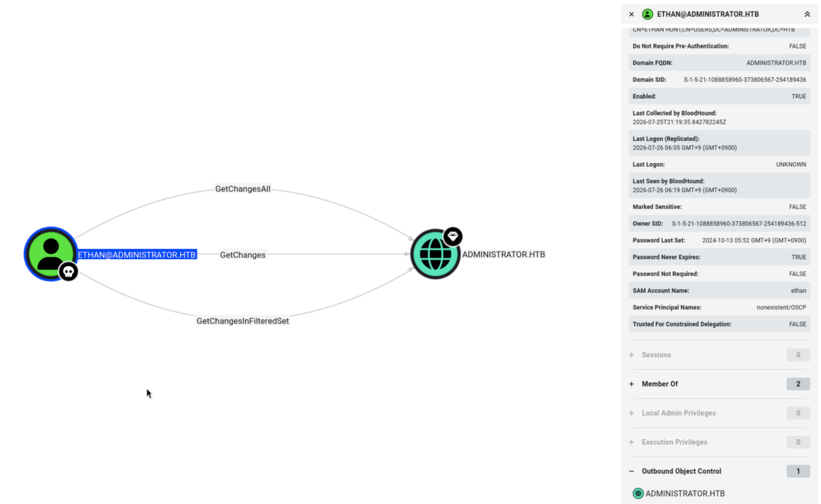The image size is (821, 504).
Task: Open ADMINISTRATOR.HTB under Outbound Object Control
Action: click(685, 493)
